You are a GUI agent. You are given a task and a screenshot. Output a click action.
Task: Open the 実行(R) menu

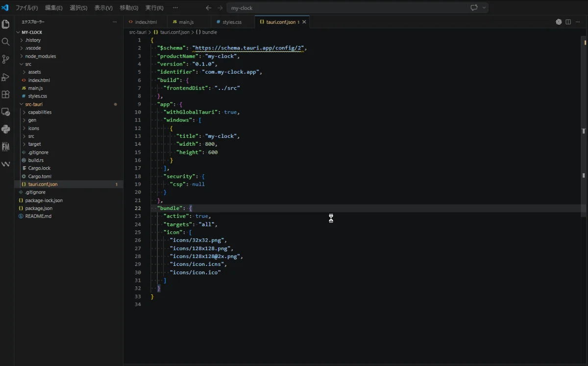pos(154,8)
